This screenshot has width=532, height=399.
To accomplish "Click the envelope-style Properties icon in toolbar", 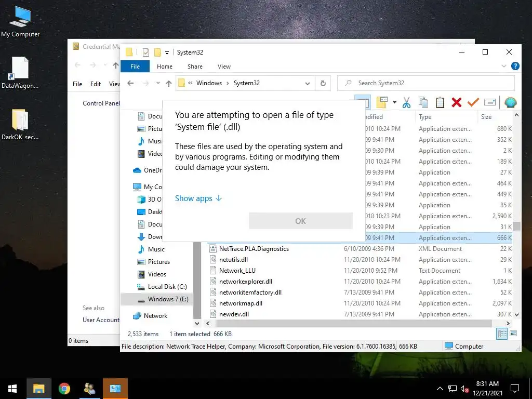I will click(489, 102).
